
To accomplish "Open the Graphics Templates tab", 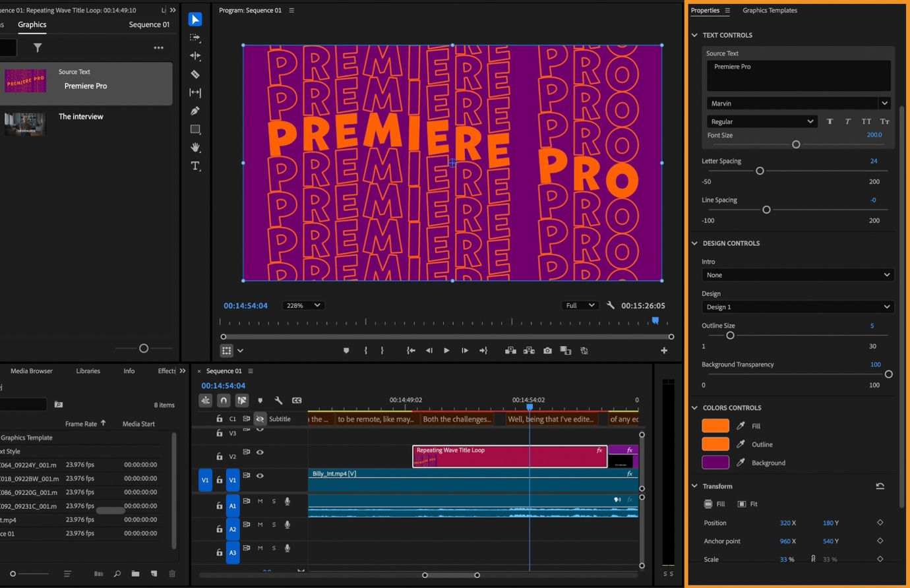I will (770, 10).
